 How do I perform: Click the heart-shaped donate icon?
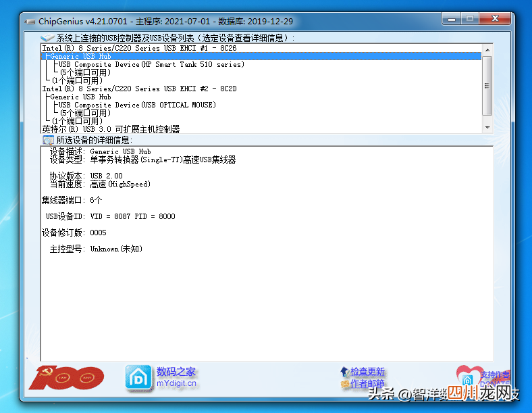click(470, 376)
